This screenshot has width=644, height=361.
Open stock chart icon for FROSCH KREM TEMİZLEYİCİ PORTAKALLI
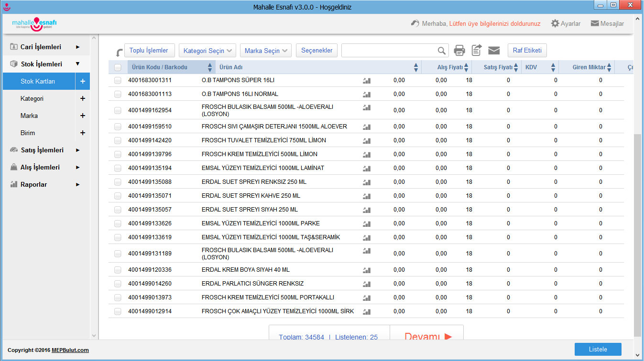[x=367, y=297]
